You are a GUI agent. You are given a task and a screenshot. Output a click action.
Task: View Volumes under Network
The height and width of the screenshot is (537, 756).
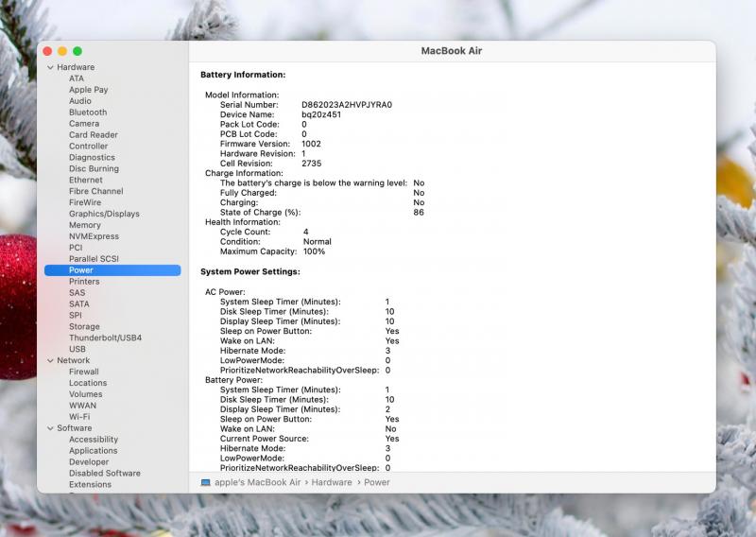pyautogui.click(x=85, y=394)
